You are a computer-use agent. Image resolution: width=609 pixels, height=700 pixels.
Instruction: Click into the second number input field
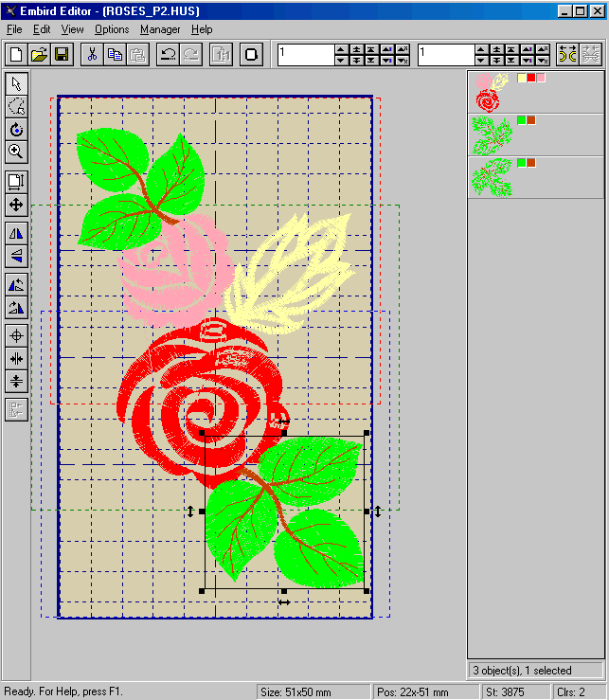[446, 54]
